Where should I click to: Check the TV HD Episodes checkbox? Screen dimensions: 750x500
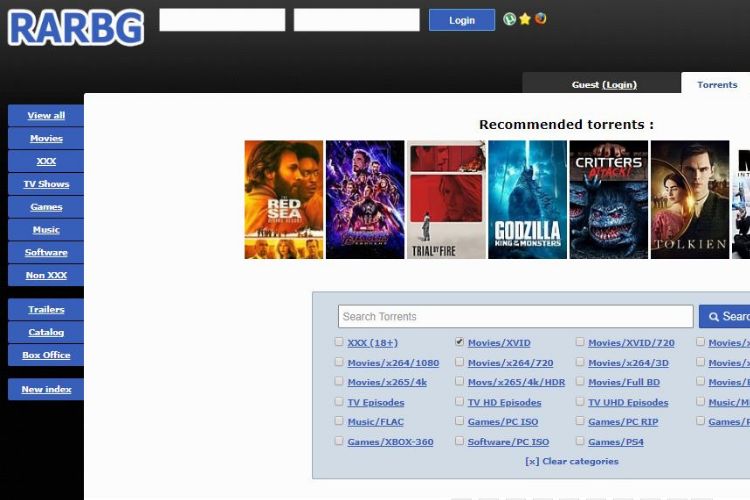click(459, 401)
